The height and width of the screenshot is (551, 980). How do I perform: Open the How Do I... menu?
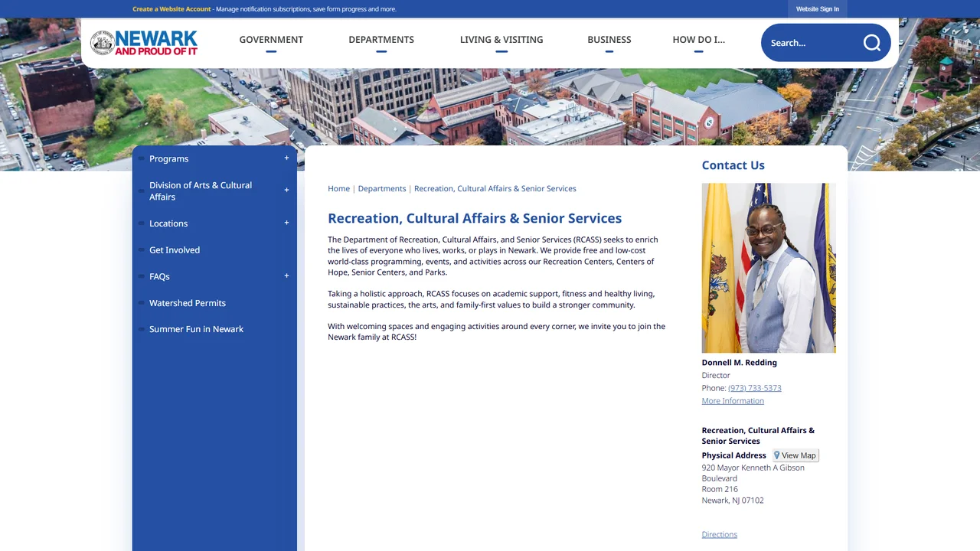pos(698,40)
